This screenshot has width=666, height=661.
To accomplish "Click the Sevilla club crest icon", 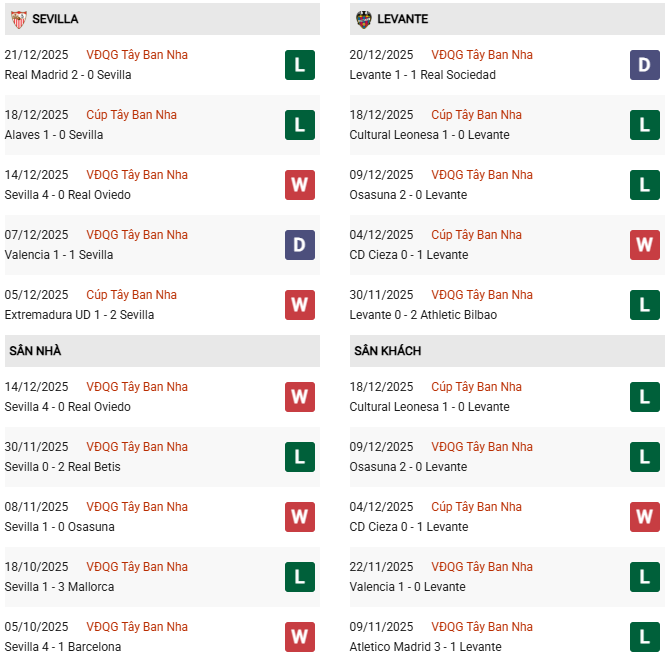I will tap(17, 19).
